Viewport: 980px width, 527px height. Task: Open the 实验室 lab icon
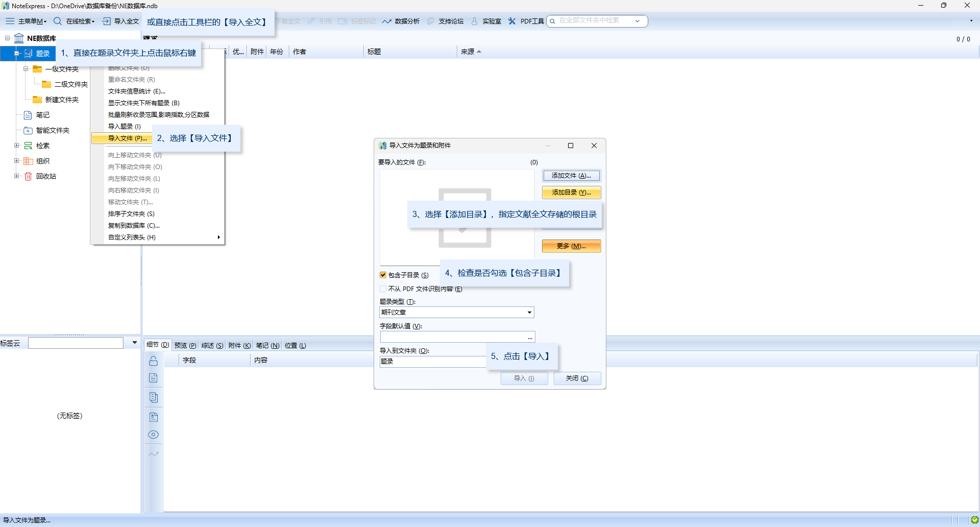click(x=475, y=21)
